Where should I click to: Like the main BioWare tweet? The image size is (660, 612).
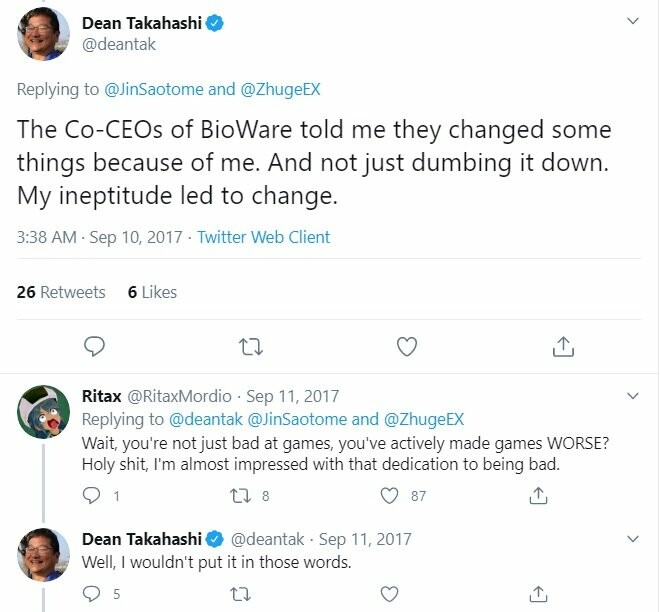pos(406,346)
